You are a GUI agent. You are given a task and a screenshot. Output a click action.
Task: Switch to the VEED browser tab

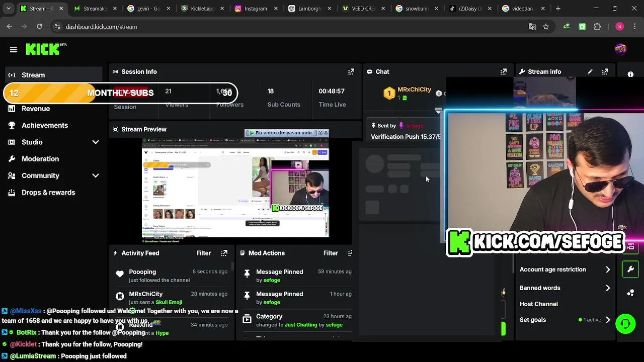coord(363,9)
